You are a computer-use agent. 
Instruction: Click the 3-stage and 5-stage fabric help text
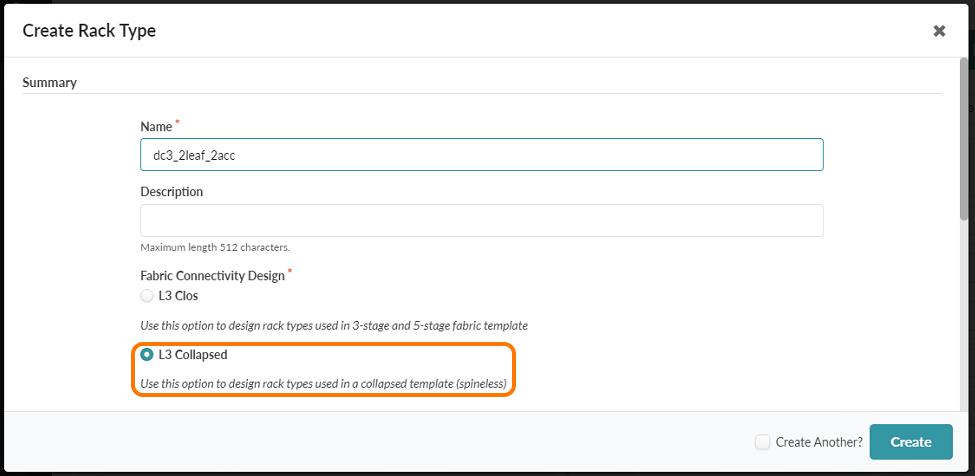333,325
